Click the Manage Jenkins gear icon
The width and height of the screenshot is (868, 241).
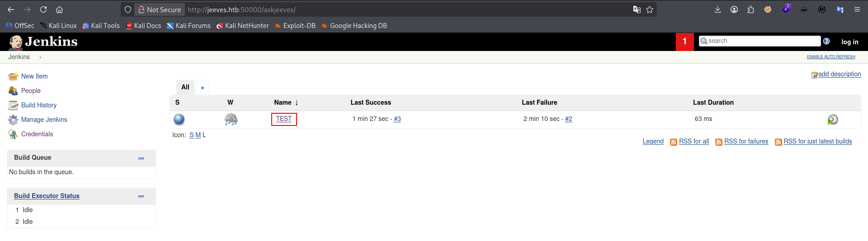click(13, 120)
